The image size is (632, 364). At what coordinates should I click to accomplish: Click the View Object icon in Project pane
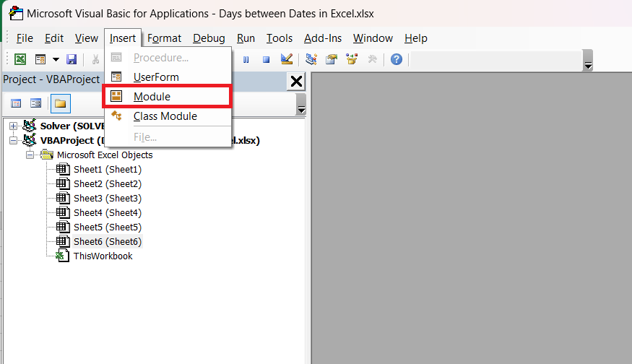(x=36, y=103)
